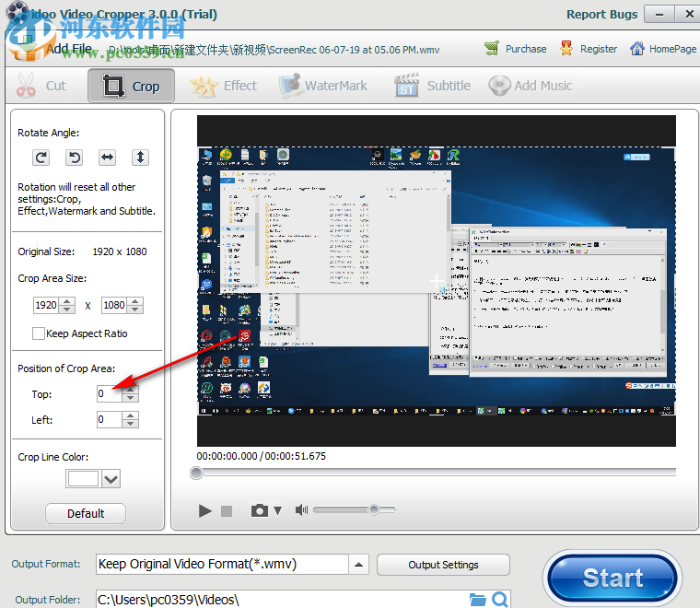Flip video horizontally icon
Screen dimensions: 700x608
tap(107, 158)
